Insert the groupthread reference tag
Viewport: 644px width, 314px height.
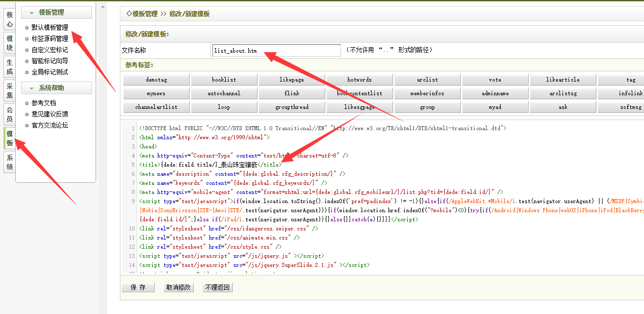click(x=292, y=107)
